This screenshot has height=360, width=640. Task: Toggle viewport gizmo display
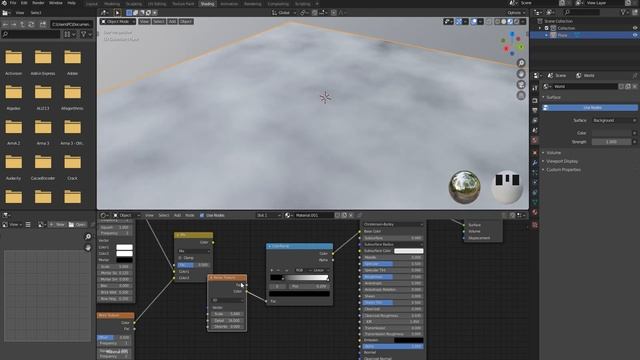[459, 21]
